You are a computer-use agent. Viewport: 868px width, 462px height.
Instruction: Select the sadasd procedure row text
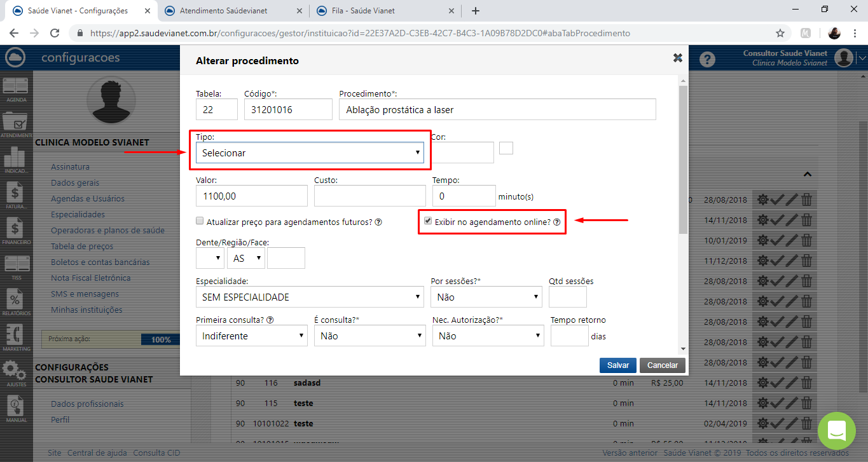308,383
